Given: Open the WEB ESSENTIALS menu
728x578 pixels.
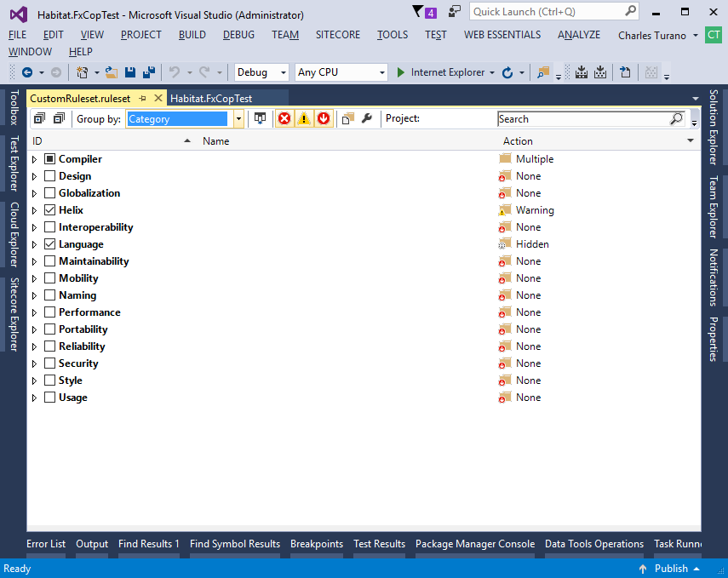Looking at the screenshot, I should [502, 35].
